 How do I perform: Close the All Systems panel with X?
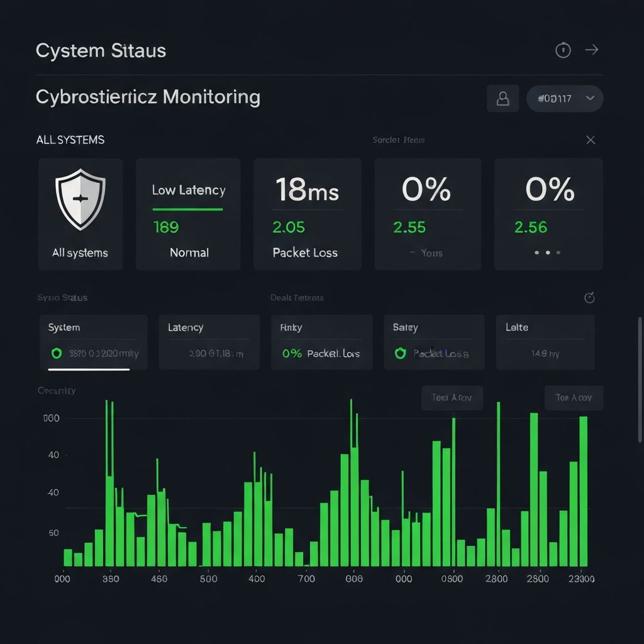point(591,140)
